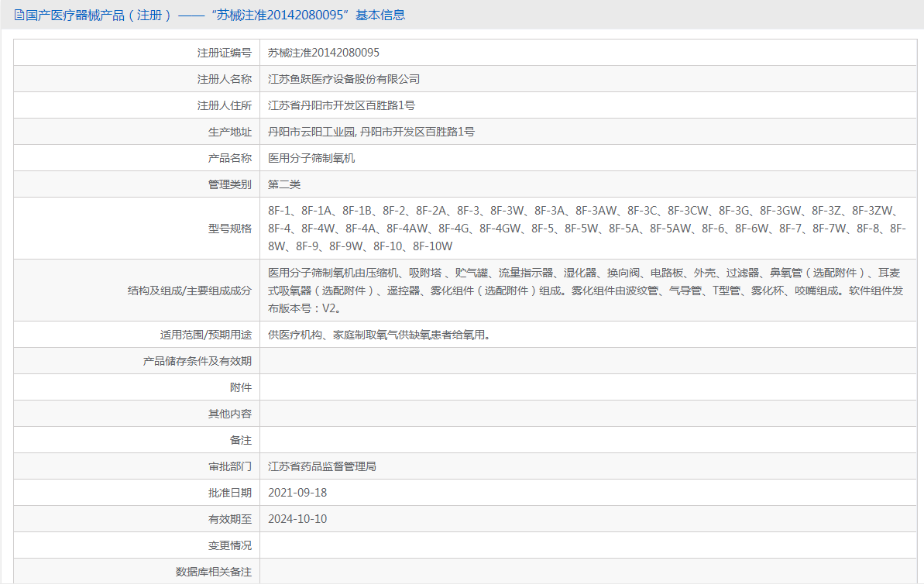
Task: Click the label '审批部门'
Action: (230, 466)
